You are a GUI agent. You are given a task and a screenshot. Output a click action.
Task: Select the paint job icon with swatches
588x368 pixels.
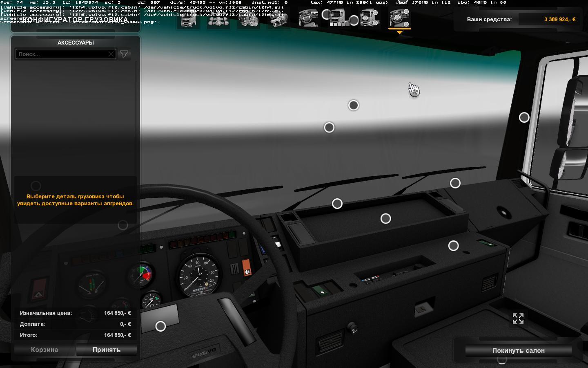[339, 18]
